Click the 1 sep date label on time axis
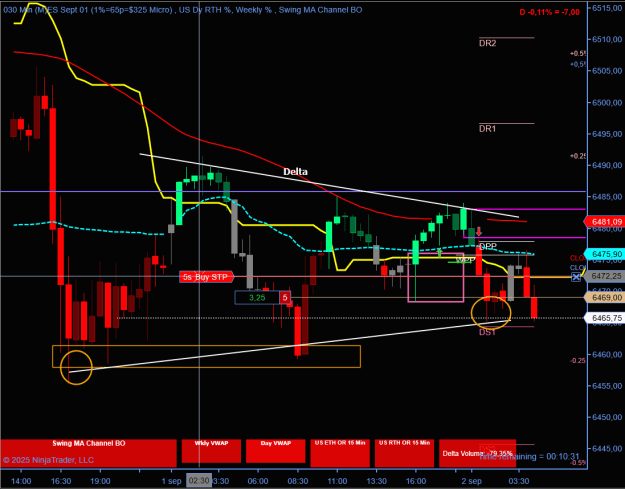The height and width of the screenshot is (489, 625). (171, 481)
